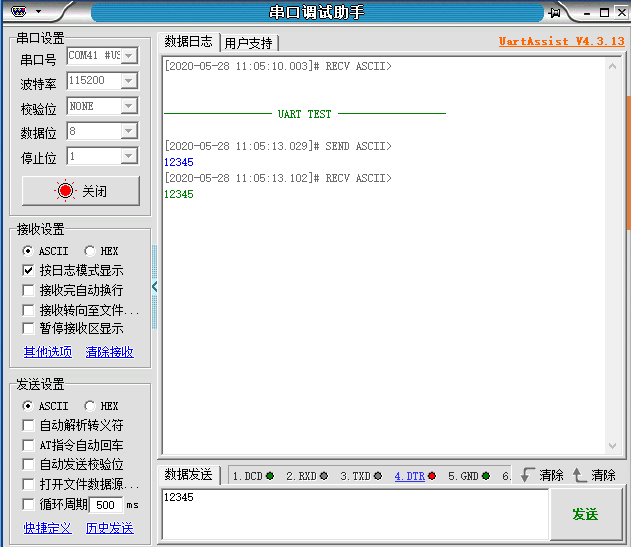Viewport: 631px width, 547px height.
Task: Click the 11:05:13.102 RECV ASCII log line
Action: pyautogui.click(x=278, y=178)
